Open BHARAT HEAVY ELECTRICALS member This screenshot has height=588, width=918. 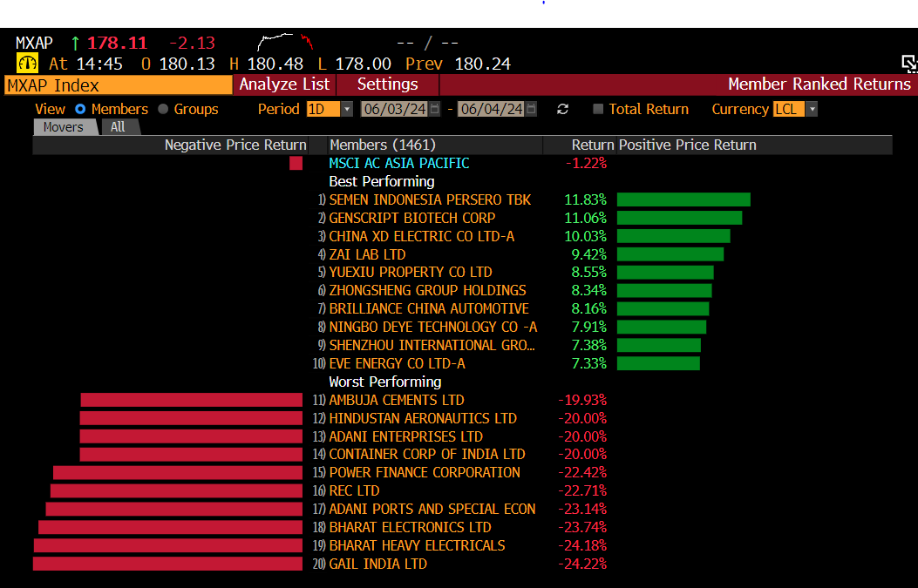pyautogui.click(x=417, y=545)
